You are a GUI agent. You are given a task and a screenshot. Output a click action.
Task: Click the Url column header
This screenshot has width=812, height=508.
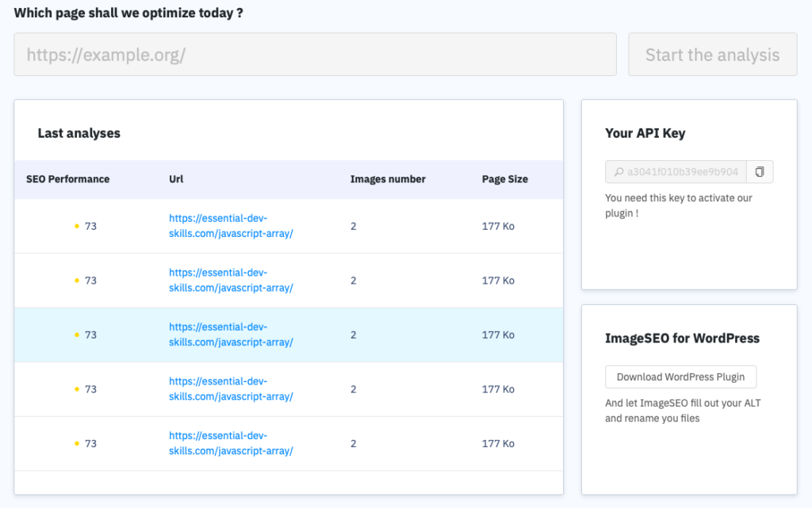click(x=175, y=179)
